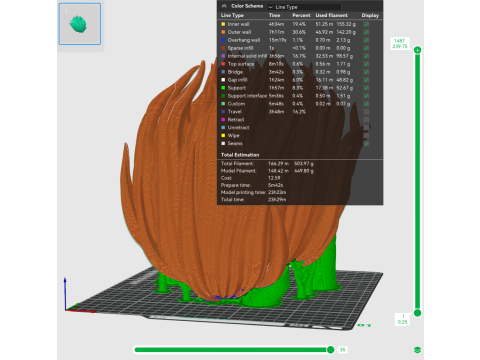Click the Time column header
Image resolution: width=480 pixels, height=360 pixels.
click(x=274, y=15)
